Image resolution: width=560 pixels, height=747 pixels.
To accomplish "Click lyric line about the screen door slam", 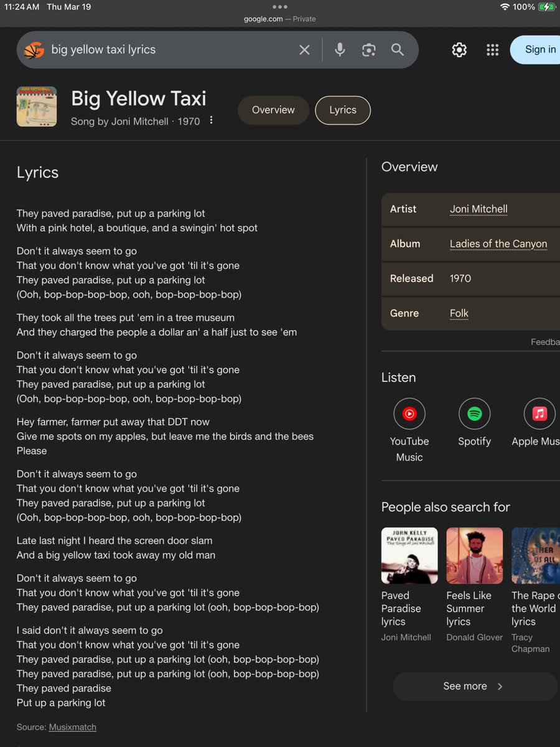I will (x=114, y=540).
